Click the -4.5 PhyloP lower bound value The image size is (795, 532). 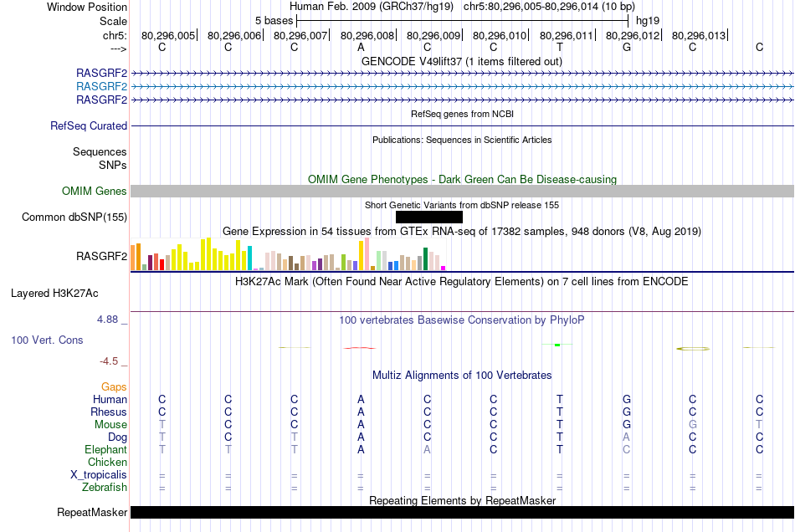(109, 361)
